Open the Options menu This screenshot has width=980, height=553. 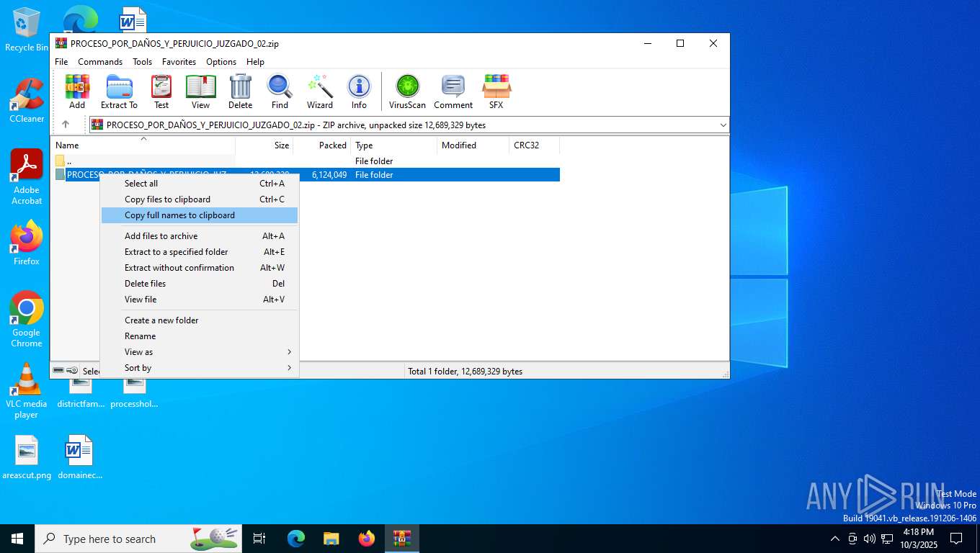tap(221, 62)
